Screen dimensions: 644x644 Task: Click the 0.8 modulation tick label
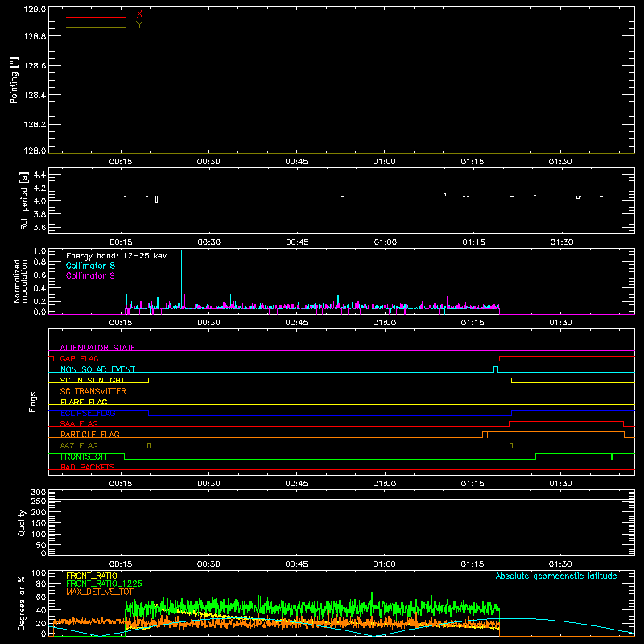coord(39,262)
